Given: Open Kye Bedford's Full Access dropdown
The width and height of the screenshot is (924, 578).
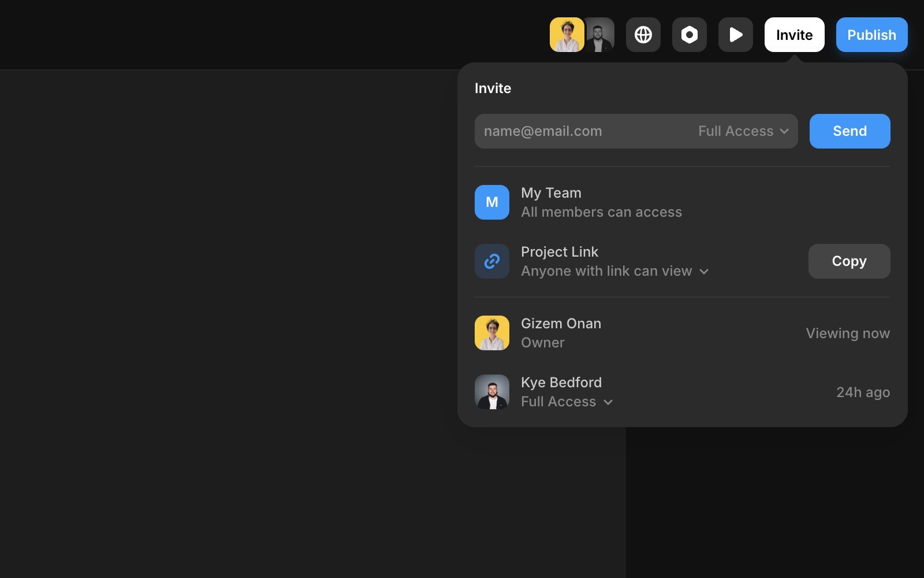Looking at the screenshot, I should (x=567, y=402).
